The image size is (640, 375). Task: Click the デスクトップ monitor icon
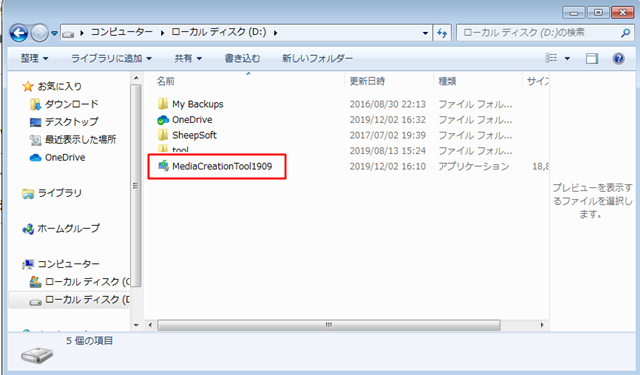tap(36, 122)
